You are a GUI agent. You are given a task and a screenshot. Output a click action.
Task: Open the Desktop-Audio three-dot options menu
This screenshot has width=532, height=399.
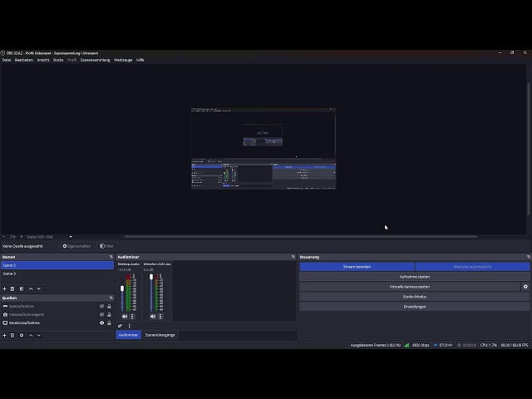[132, 316]
